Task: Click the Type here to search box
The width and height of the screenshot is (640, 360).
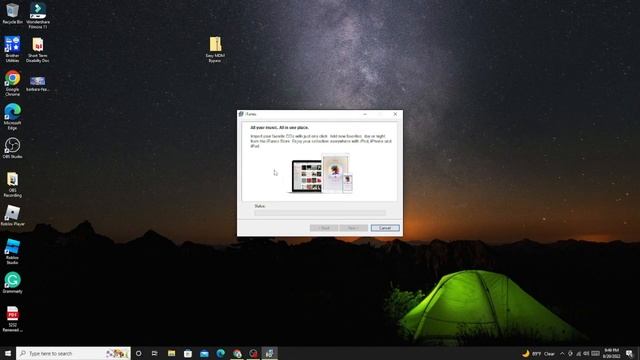Action: click(73, 353)
